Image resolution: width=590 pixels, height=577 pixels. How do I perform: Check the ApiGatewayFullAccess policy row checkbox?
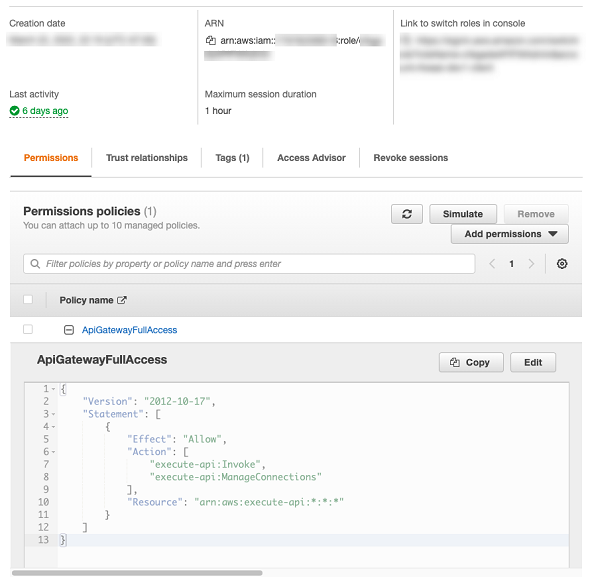click(x=28, y=330)
